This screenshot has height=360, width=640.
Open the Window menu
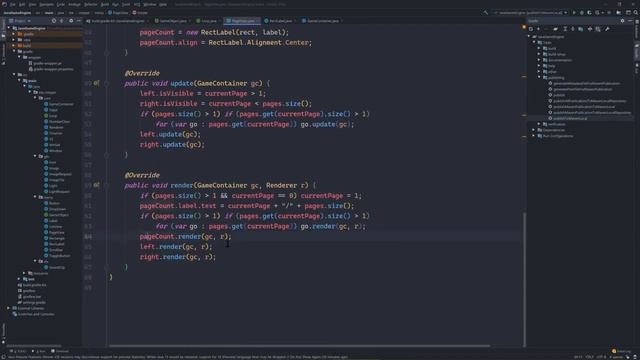[x=150, y=4]
